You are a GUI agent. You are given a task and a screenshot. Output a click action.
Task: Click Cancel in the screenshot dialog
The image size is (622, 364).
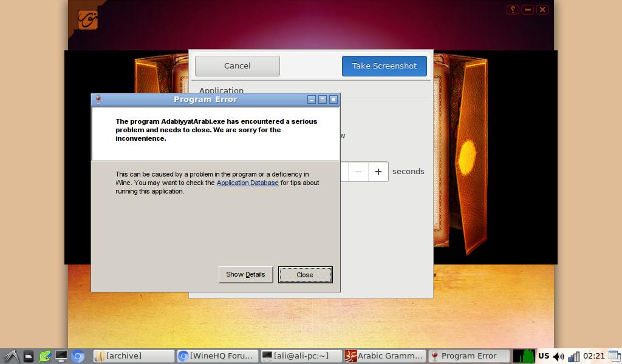point(238,66)
